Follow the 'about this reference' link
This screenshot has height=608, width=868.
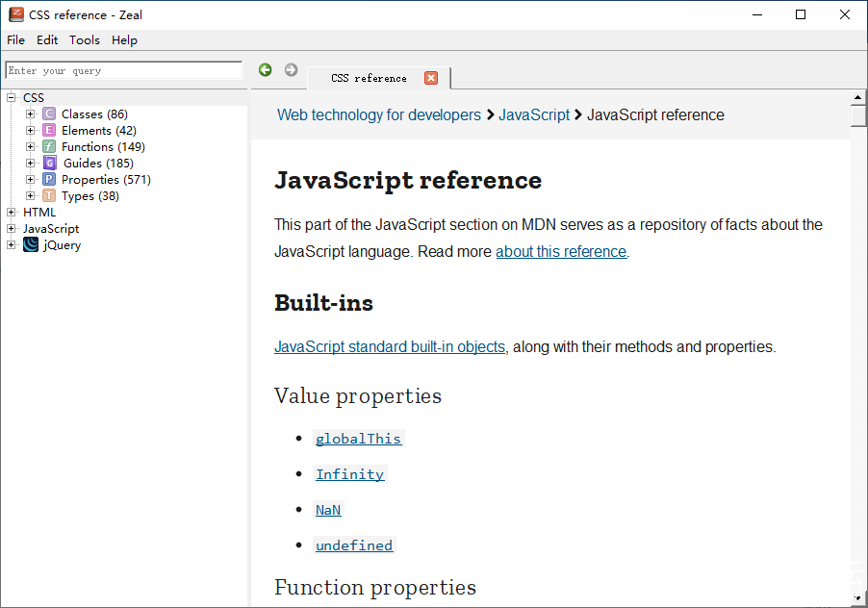561,252
